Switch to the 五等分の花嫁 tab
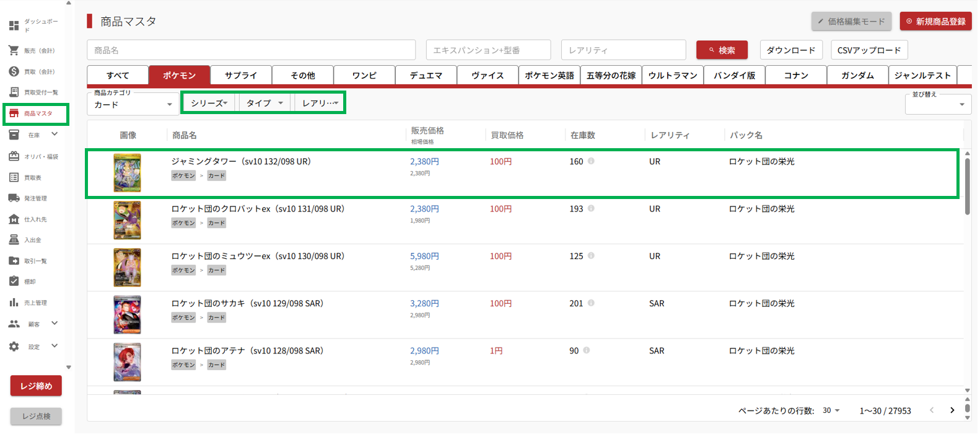Viewport: 980px width, 434px height. point(611,75)
